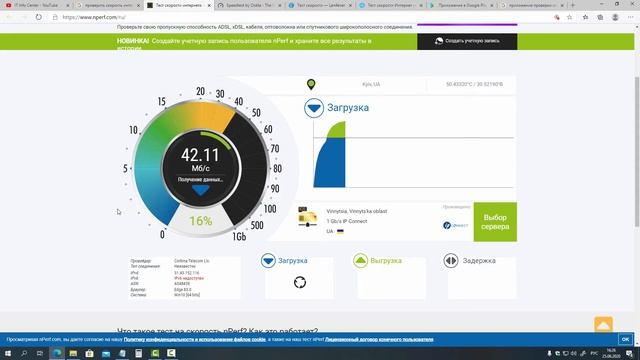
Task: Click the page vertical scrollbar
Action: point(637,151)
